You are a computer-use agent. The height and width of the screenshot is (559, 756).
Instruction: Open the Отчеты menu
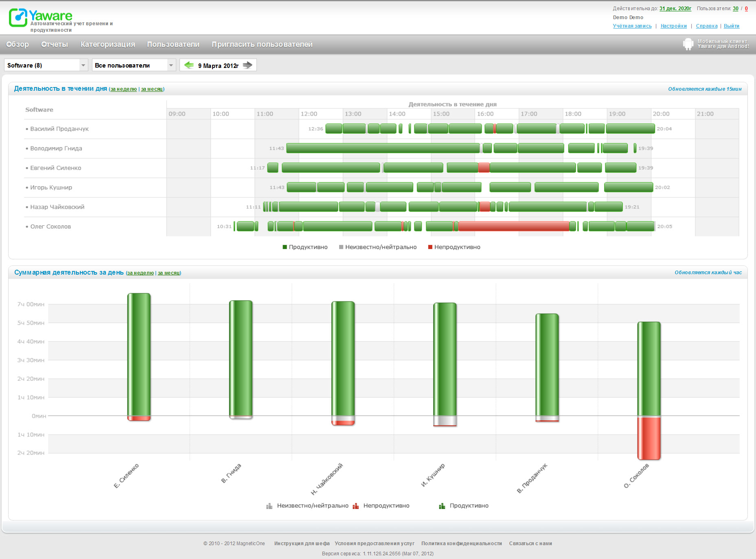(x=55, y=44)
